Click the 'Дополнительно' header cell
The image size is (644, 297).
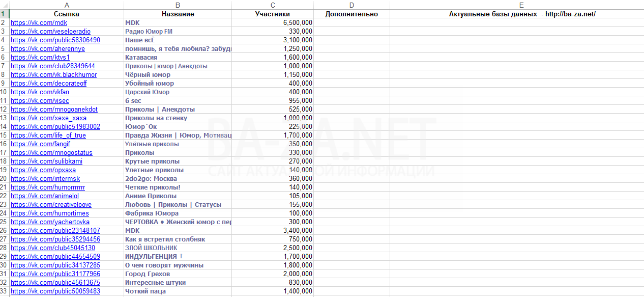coord(352,14)
